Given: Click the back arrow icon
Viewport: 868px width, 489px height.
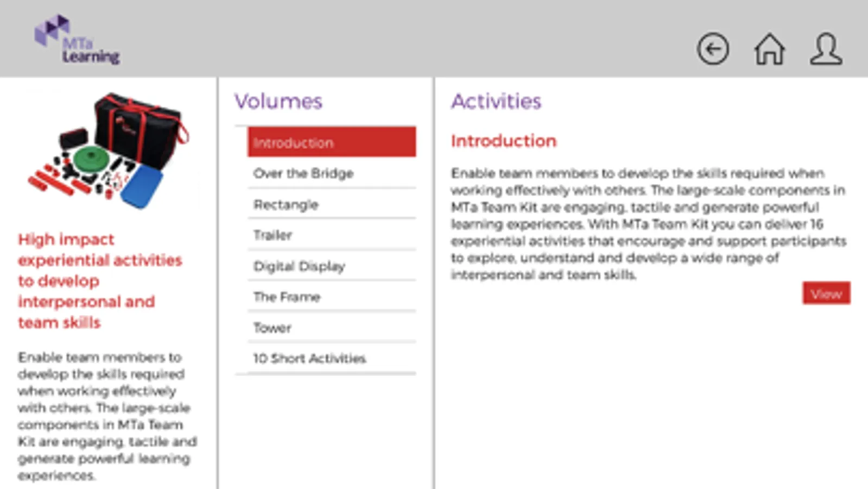Looking at the screenshot, I should pyautogui.click(x=712, y=49).
